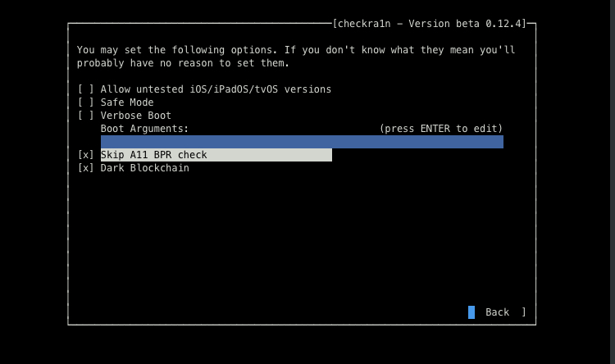Image resolution: width=615 pixels, height=364 pixels.
Task: Enable the Verbose Boot checkbox
Action: click(85, 116)
